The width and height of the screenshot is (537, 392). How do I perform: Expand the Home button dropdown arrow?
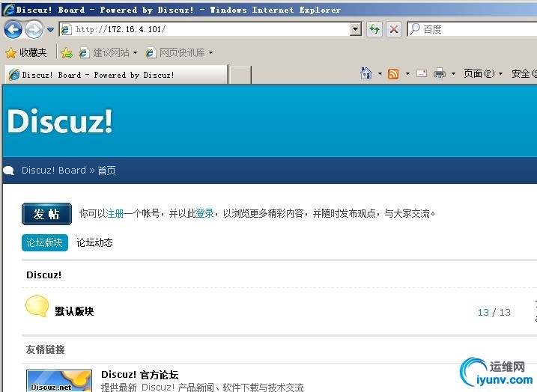coord(380,73)
